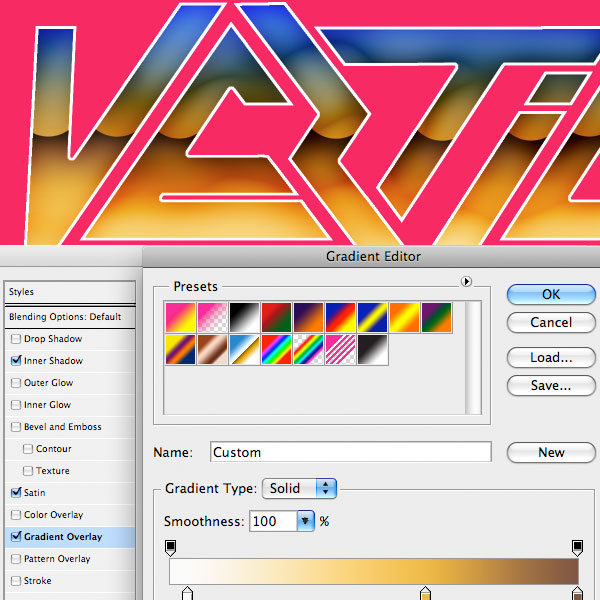Pick the chrome gradient preset
The width and height of the screenshot is (600, 600).
(245, 349)
